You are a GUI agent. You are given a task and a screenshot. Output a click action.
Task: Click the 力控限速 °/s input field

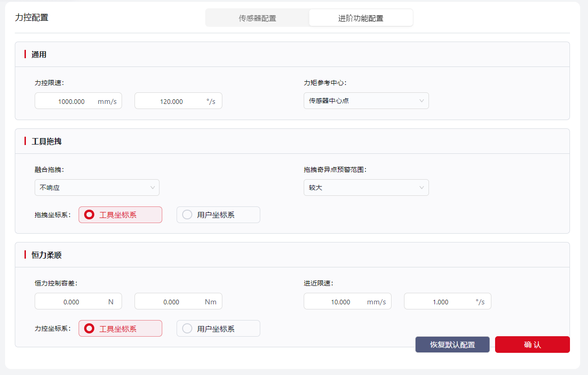click(171, 101)
